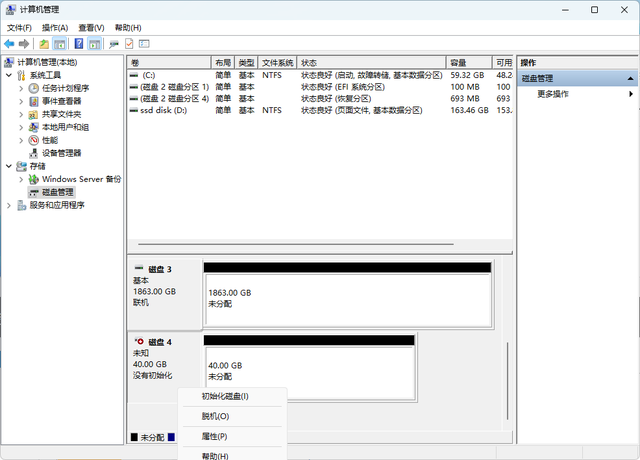The image size is (640, 460).
Task: Click the Task Scheduler clock icon
Action: (33, 88)
